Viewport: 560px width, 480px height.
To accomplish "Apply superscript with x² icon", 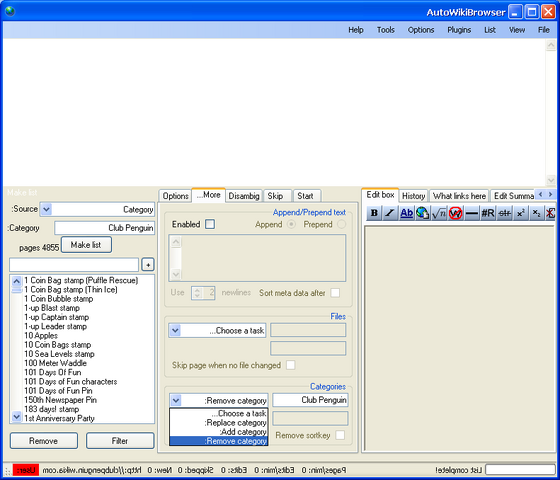I will [x=521, y=213].
